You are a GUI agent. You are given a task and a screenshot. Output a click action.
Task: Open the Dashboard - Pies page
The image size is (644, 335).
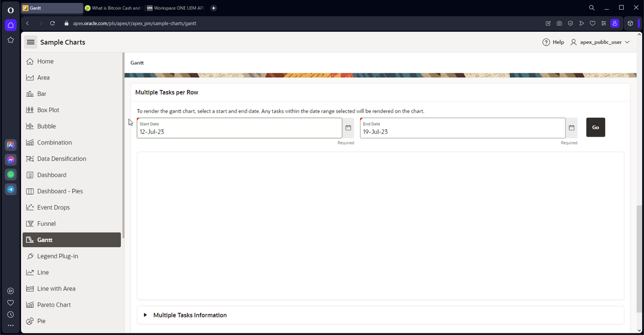click(x=72, y=191)
